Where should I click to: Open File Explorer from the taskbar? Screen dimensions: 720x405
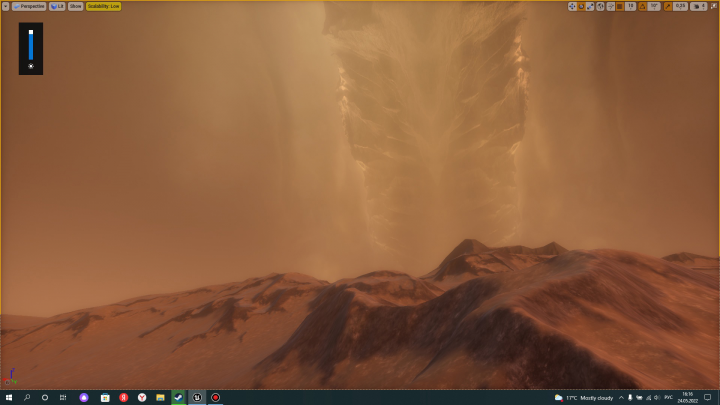tap(160, 398)
